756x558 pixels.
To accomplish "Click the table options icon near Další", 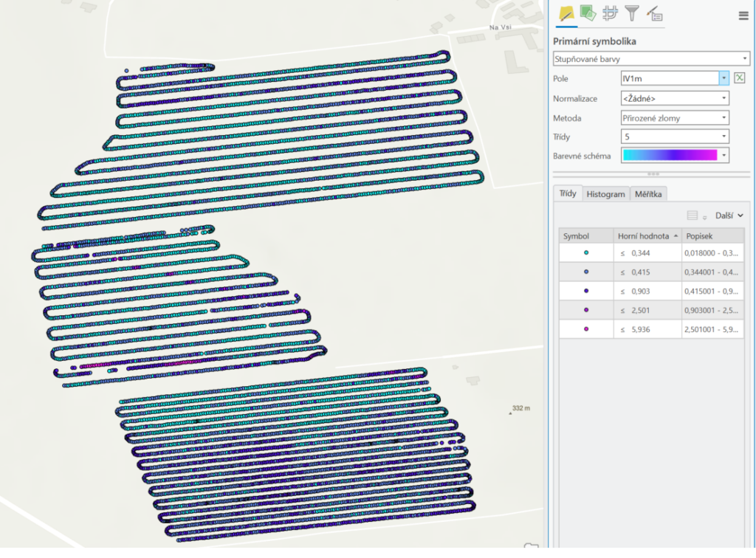I will click(693, 216).
